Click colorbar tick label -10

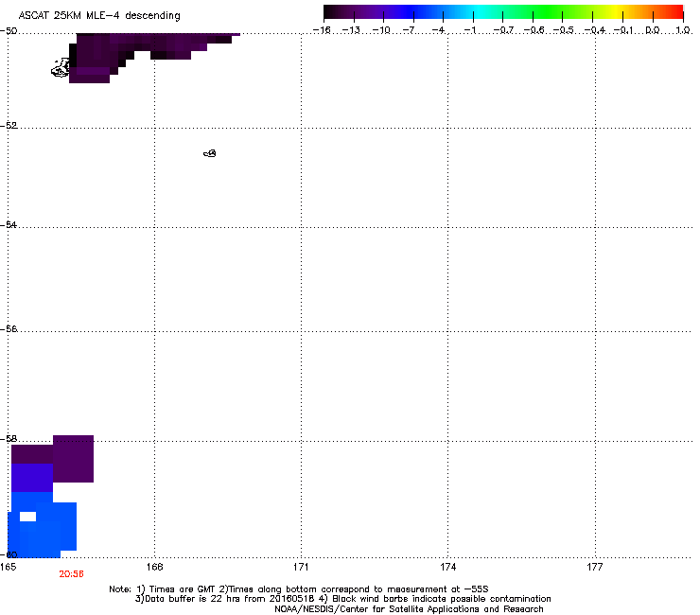(381, 30)
